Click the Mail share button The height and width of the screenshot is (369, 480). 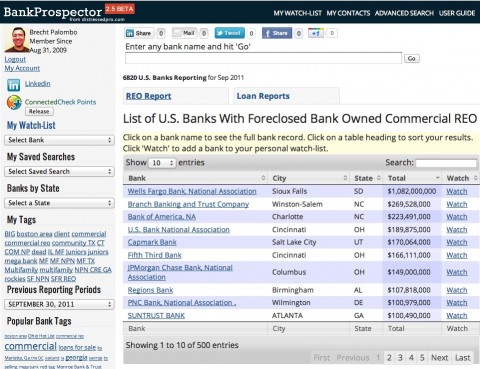coord(184,33)
